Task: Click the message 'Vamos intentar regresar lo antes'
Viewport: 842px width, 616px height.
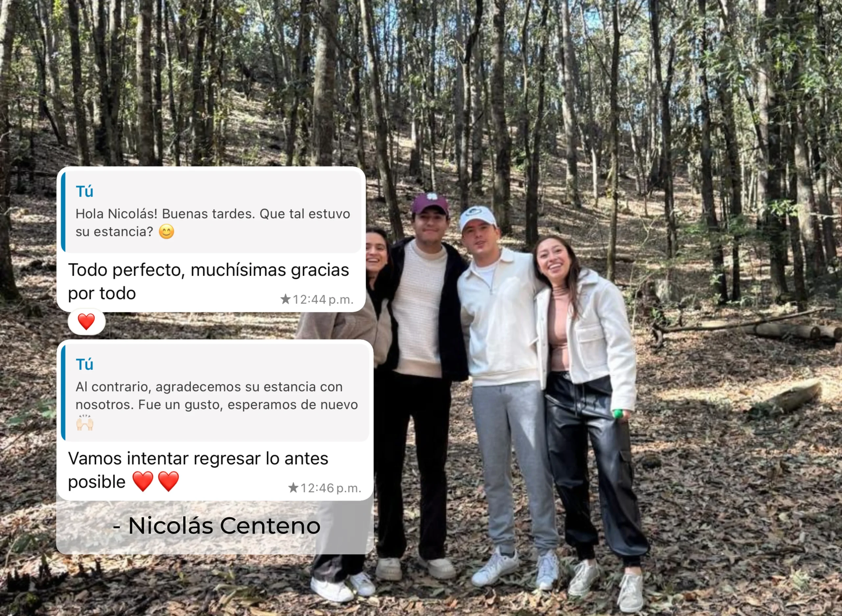Action: pos(198,470)
